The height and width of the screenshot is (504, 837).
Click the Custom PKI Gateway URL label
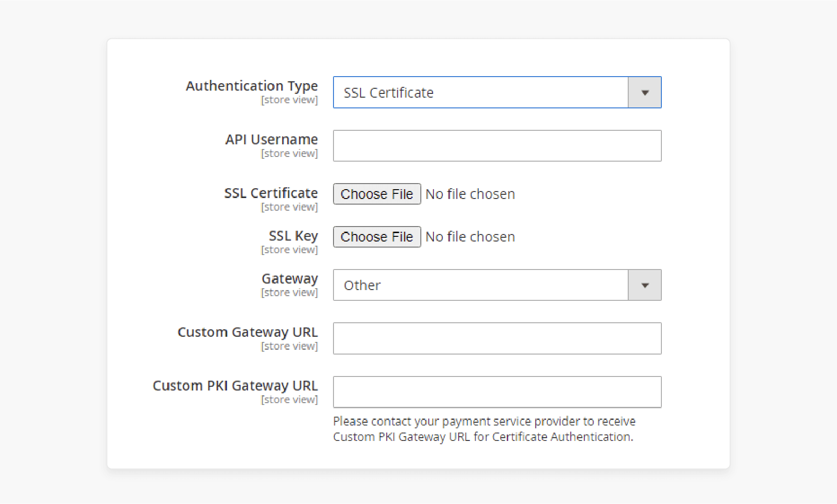[235, 386]
